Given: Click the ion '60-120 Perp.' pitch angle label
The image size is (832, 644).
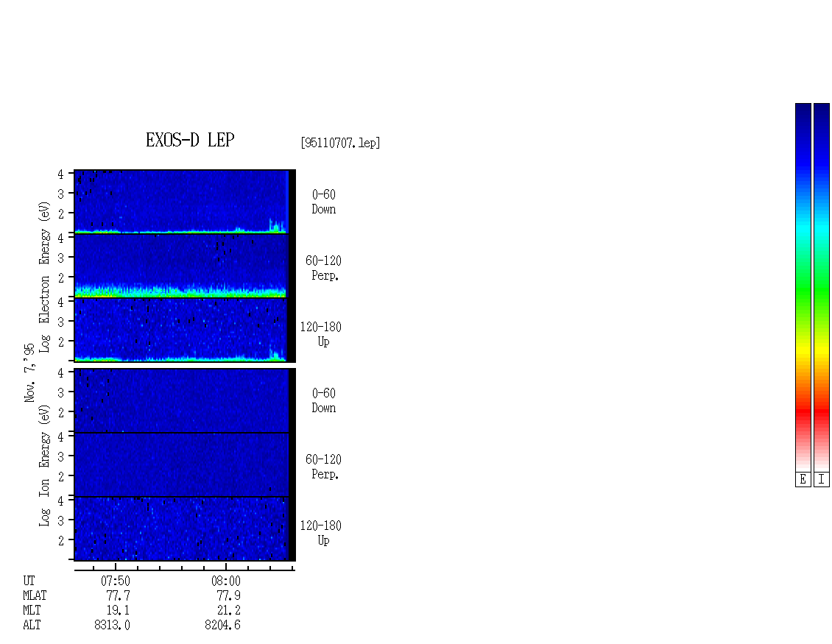Looking at the screenshot, I should [x=323, y=467].
